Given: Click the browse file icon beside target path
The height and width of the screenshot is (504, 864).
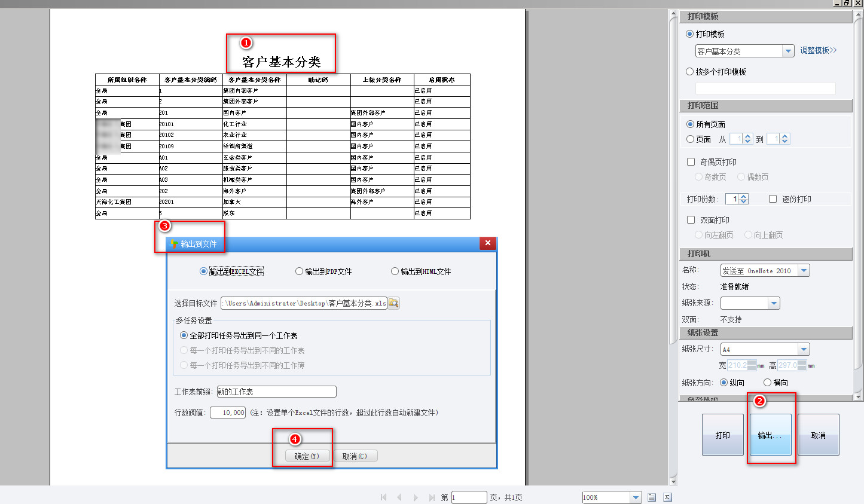Looking at the screenshot, I should 393,303.
